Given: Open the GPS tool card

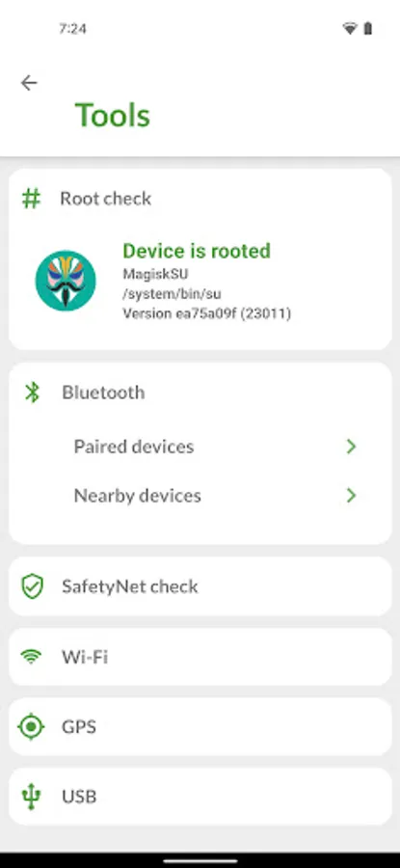Looking at the screenshot, I should click(200, 727).
